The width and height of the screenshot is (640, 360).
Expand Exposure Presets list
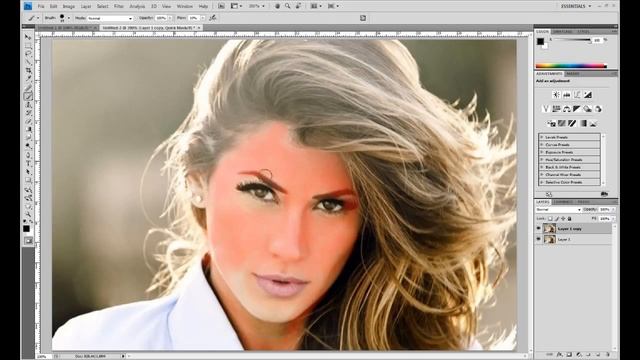click(542, 152)
